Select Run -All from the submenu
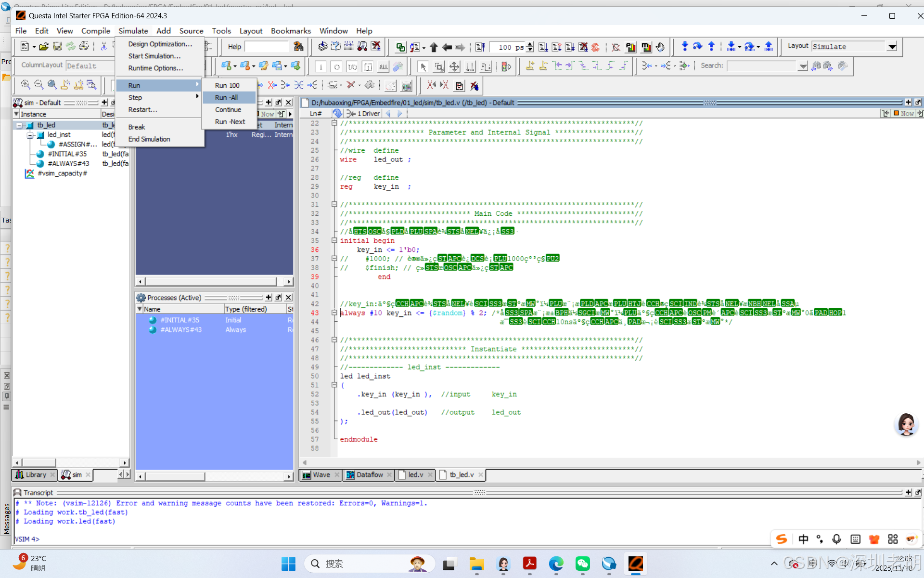 click(x=229, y=97)
